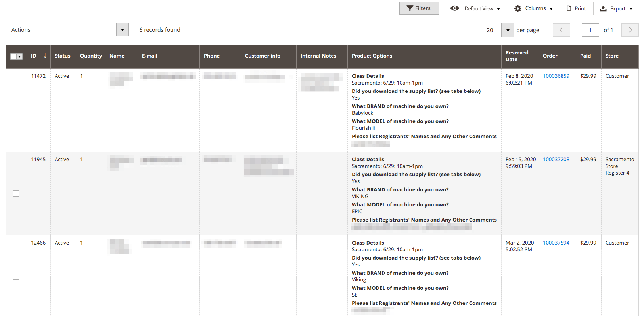644x316 pixels.
Task: Go to previous page arrow
Action: point(561,30)
